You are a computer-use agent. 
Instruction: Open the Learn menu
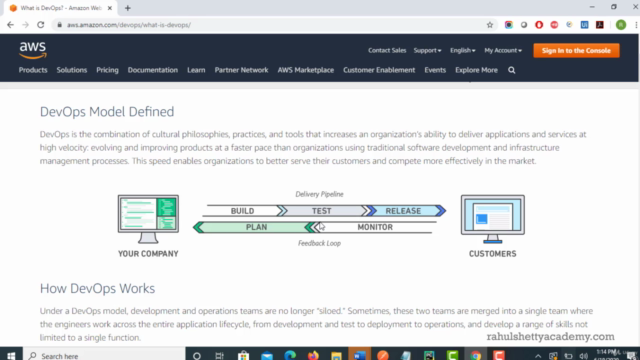click(196, 70)
